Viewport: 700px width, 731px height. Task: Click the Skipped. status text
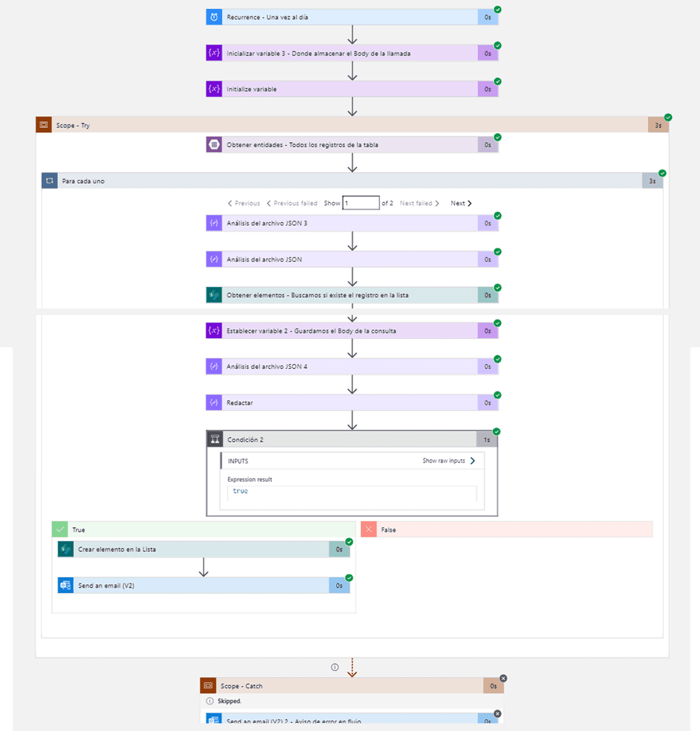pyautogui.click(x=230, y=701)
